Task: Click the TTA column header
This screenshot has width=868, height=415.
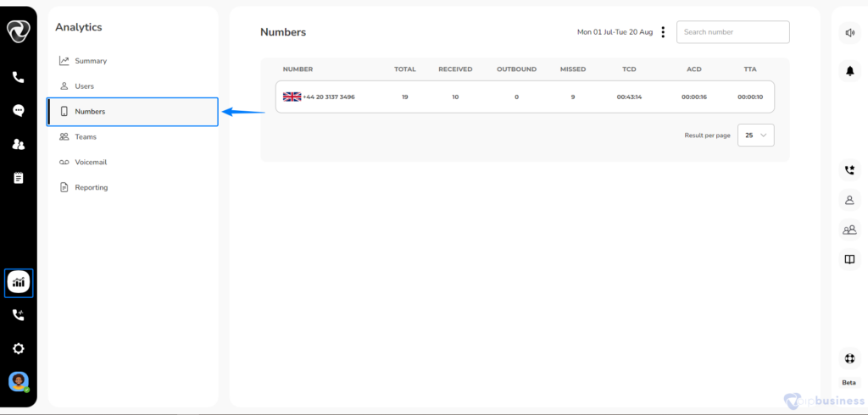Action: coord(750,69)
